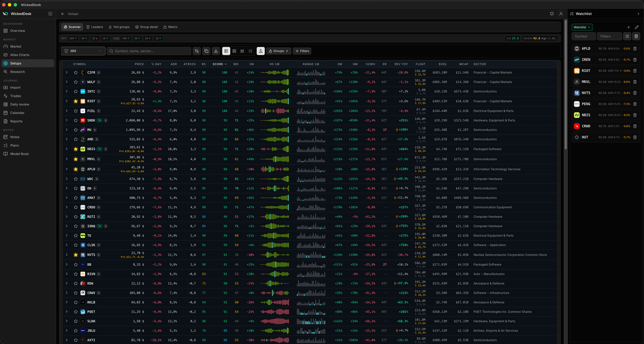Click the TA badge on IONQ row
Viewport: 644px width, 344px height.
point(100,226)
